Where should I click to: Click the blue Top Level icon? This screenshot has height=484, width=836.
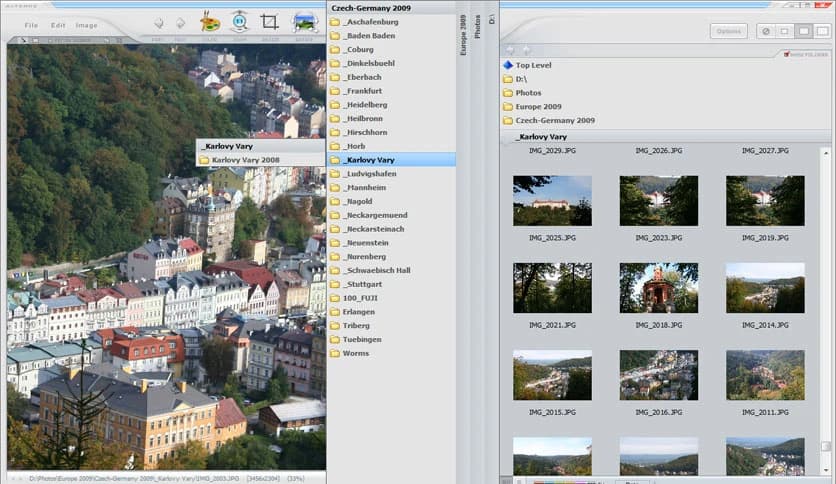508,65
